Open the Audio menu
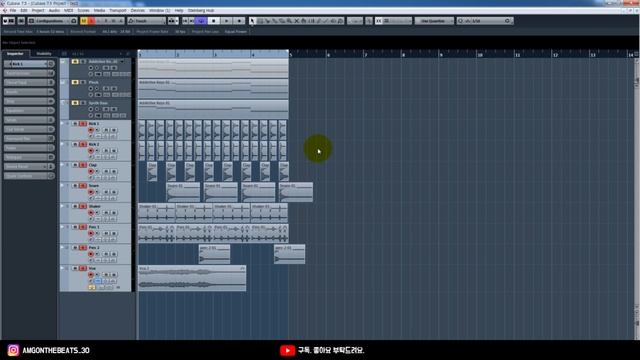Screen dimensions: 640x360 tap(54, 11)
